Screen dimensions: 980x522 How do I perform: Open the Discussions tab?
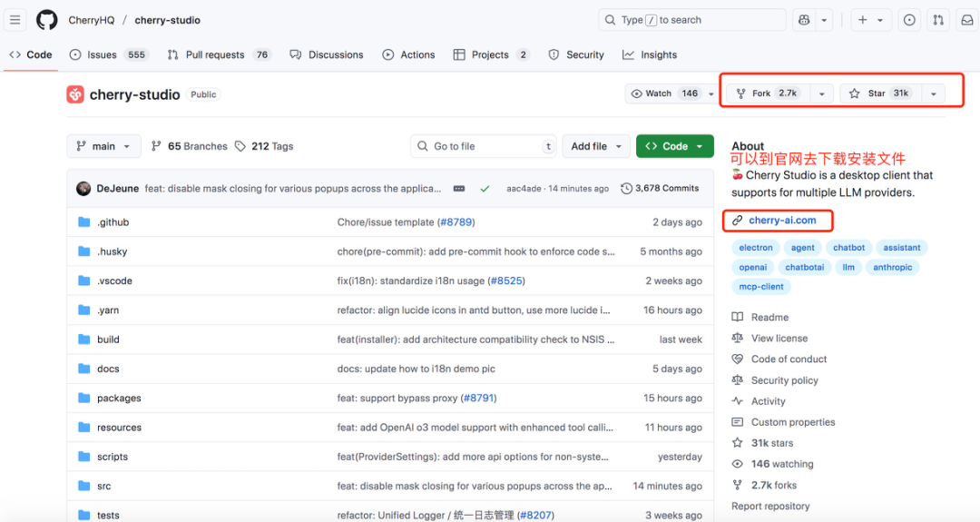click(327, 55)
